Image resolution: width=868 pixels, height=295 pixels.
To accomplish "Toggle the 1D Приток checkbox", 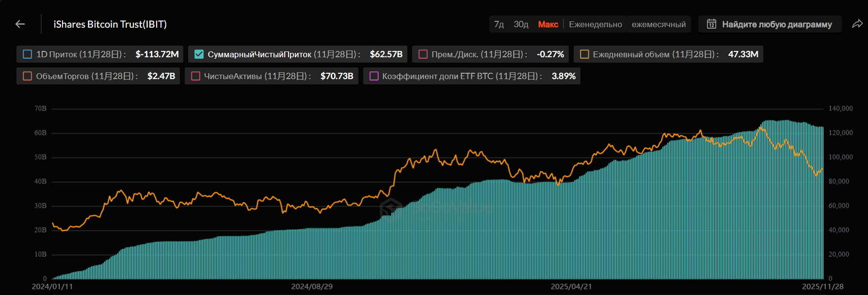I will click(28, 54).
